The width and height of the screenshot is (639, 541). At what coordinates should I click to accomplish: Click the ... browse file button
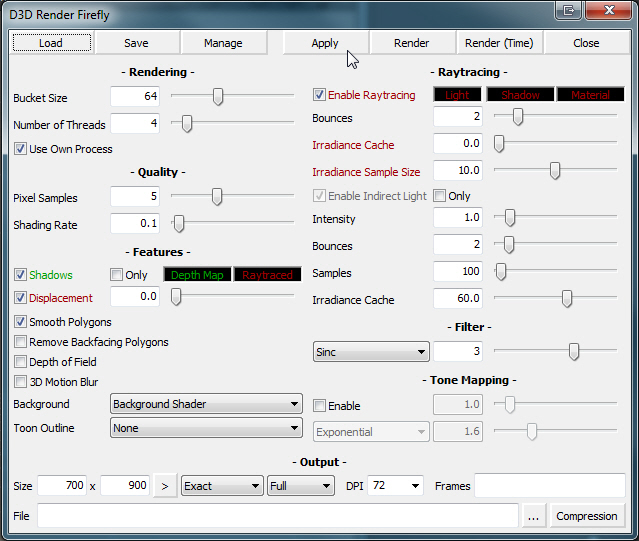(533, 516)
